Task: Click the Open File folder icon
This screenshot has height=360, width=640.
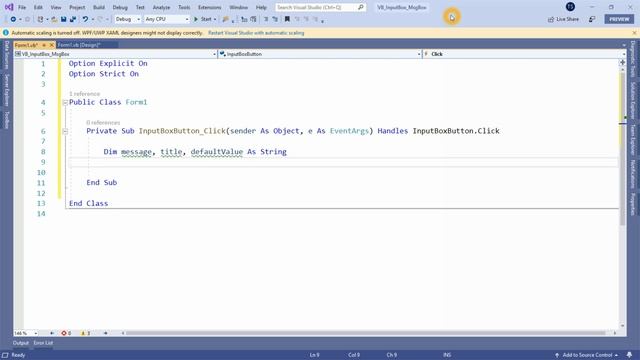Action: (54, 19)
